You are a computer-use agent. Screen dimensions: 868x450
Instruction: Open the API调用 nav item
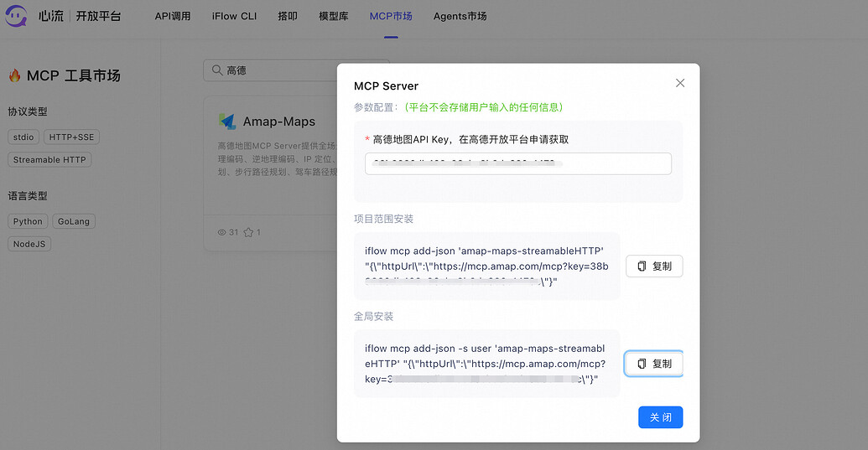tap(173, 17)
